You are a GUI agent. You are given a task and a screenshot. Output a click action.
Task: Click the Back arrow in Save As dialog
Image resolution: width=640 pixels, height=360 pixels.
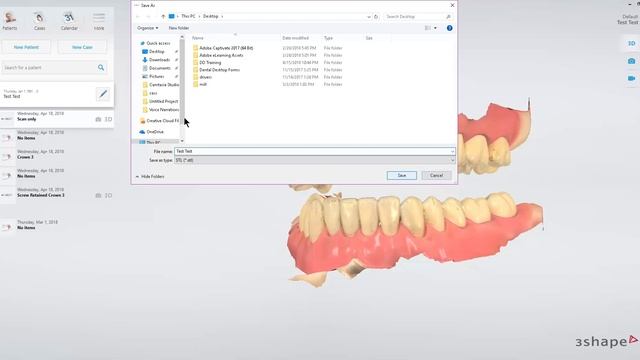(x=138, y=16)
